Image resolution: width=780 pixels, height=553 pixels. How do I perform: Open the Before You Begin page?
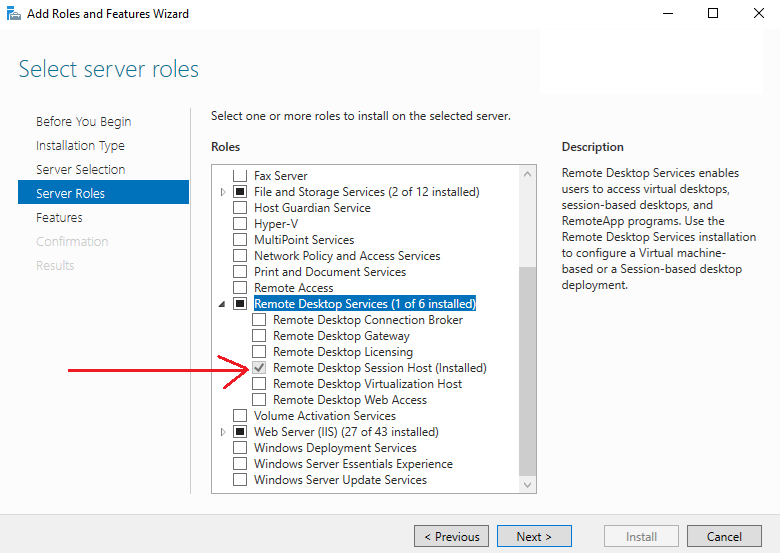tap(83, 121)
